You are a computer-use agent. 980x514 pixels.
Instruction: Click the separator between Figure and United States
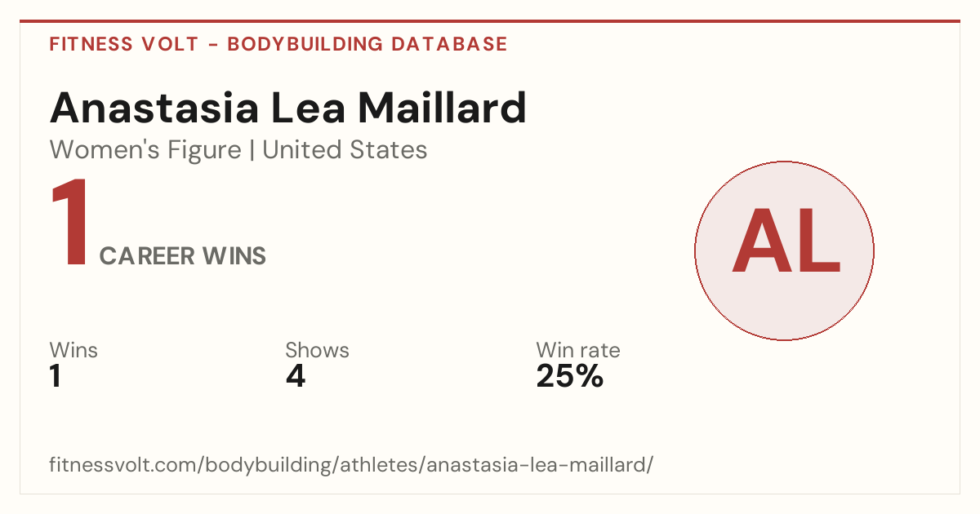click(252, 150)
